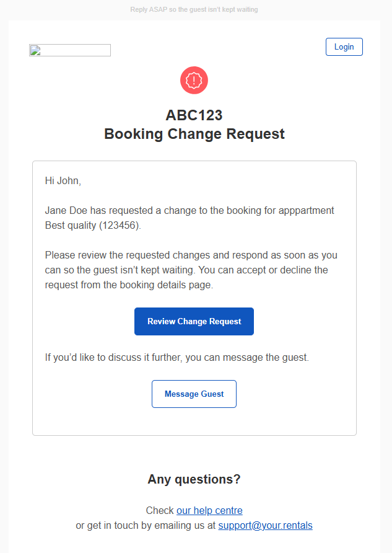Click the Login button
This screenshot has width=392, height=553.
pyautogui.click(x=344, y=47)
